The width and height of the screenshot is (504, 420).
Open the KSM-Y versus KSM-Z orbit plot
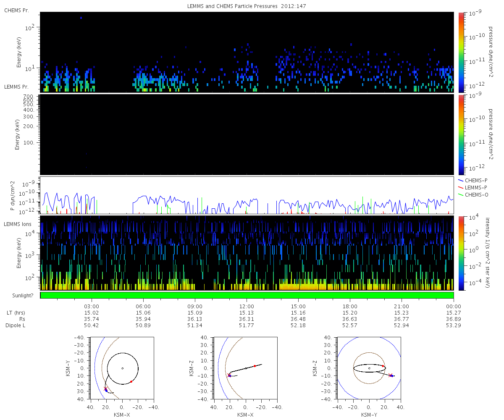click(369, 368)
